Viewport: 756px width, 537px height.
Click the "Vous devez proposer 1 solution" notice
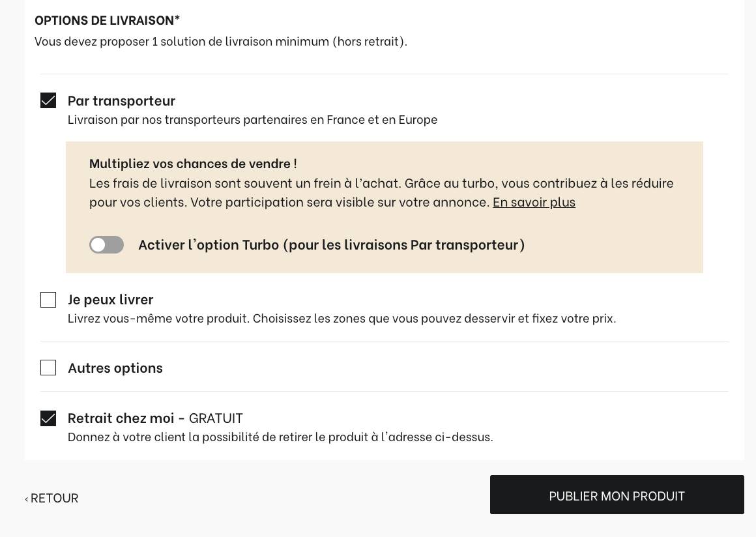220,41
